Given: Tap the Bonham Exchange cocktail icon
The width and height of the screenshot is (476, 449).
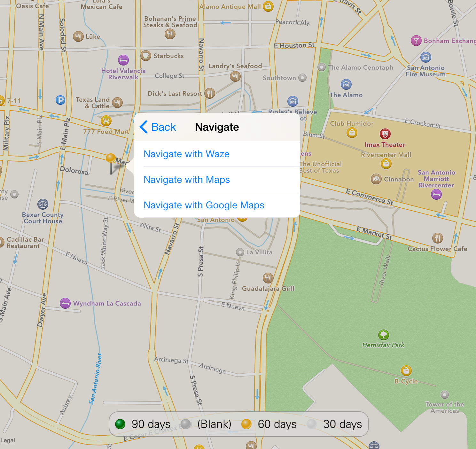Looking at the screenshot, I should tap(416, 41).
